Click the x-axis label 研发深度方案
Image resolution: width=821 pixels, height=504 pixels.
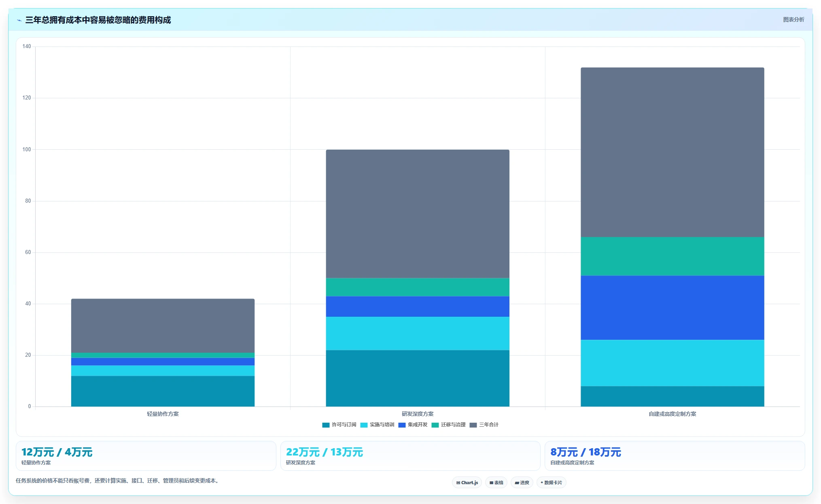click(x=418, y=414)
